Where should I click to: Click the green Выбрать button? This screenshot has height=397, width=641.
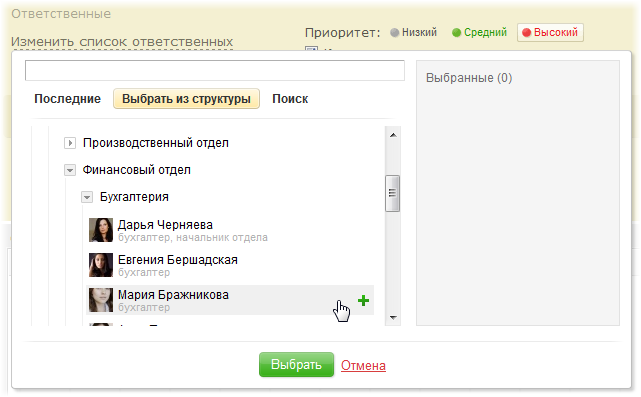point(296,365)
